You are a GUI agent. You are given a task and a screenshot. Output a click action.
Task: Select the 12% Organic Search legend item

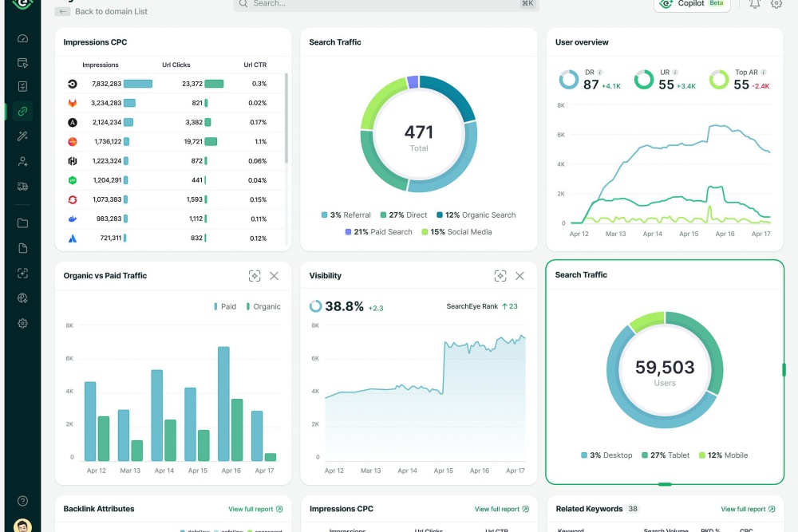tap(476, 215)
